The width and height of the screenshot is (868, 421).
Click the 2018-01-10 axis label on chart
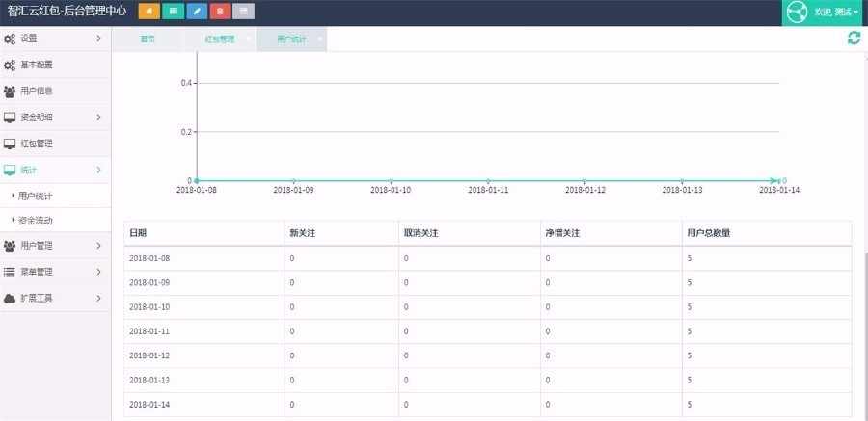pyautogui.click(x=391, y=190)
